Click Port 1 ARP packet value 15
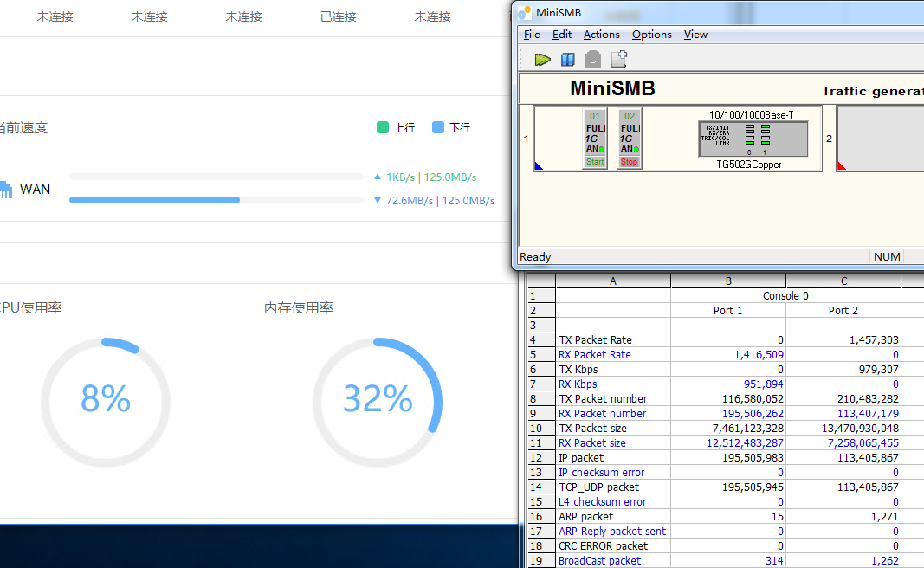924x568 pixels. [778, 517]
